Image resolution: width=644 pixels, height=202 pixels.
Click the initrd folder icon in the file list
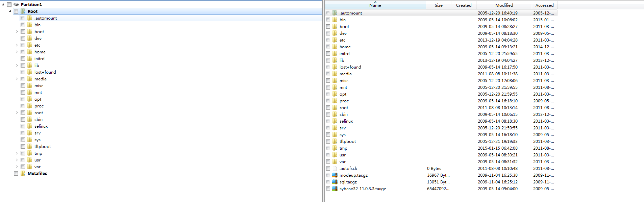tap(335, 53)
